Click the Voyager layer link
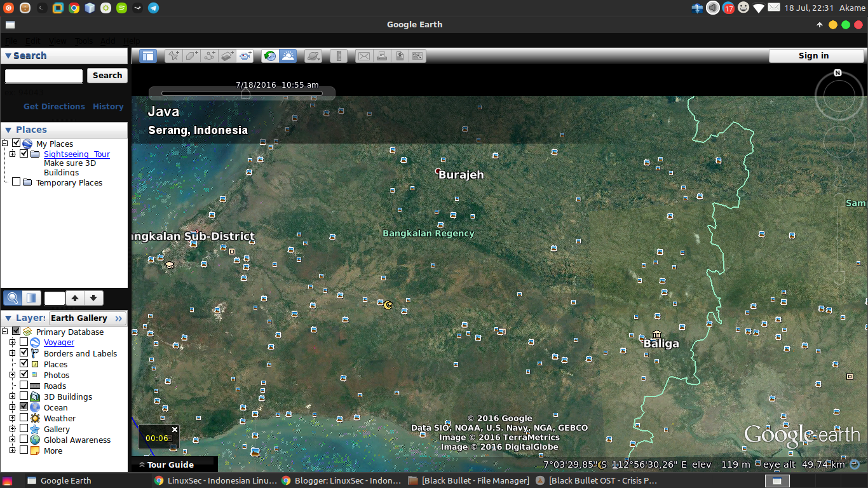The image size is (868, 488). click(x=59, y=342)
